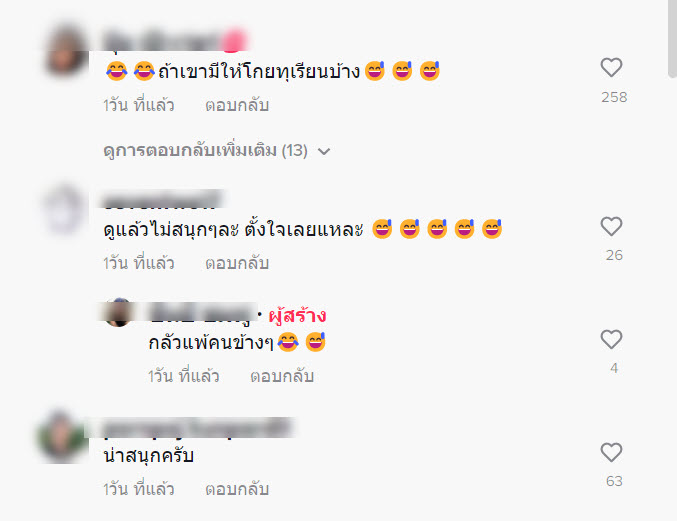Open the creator's avatar in the reply
The height and width of the screenshot is (521, 677).
(118, 312)
